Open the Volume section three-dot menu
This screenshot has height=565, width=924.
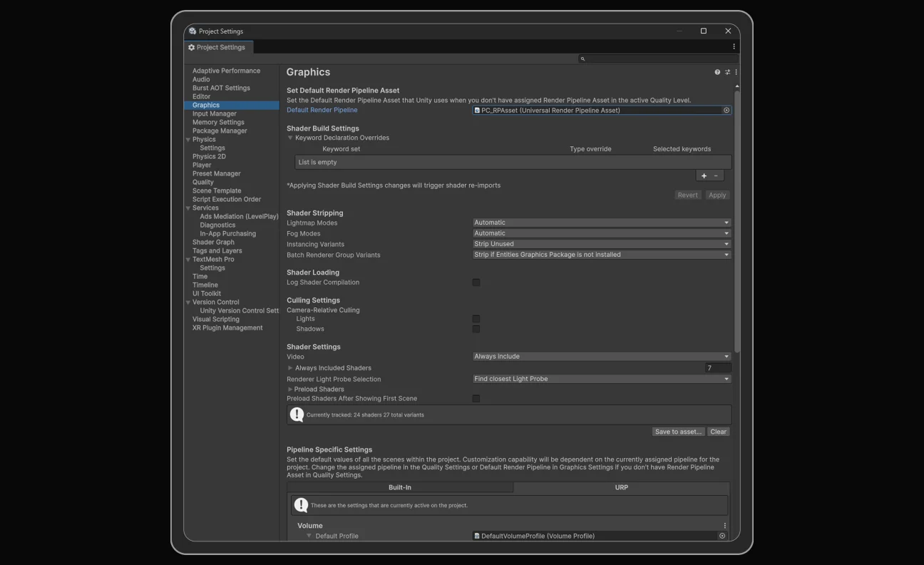tap(725, 526)
